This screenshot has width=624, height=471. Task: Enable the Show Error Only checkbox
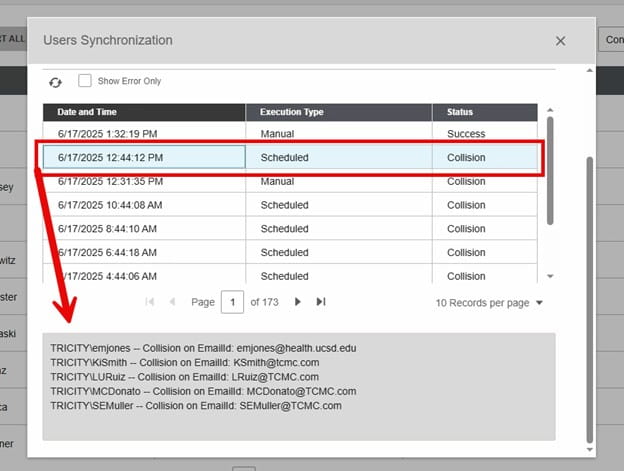85,81
